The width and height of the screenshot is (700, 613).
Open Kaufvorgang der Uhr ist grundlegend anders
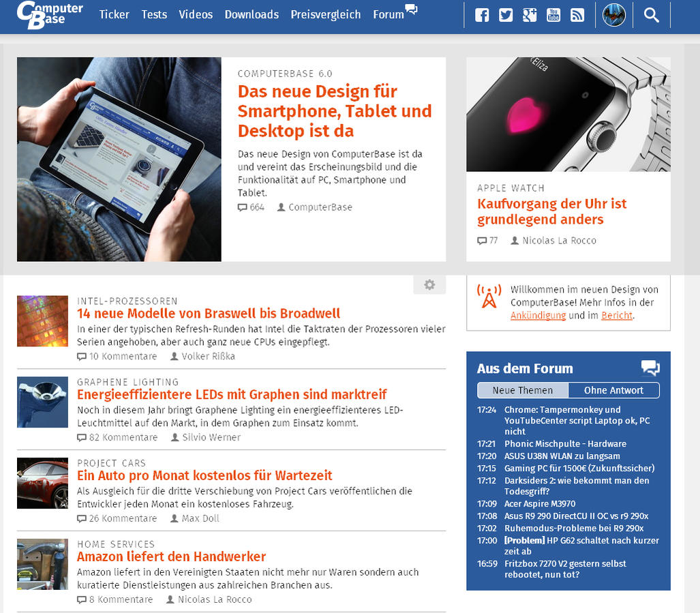tap(552, 211)
